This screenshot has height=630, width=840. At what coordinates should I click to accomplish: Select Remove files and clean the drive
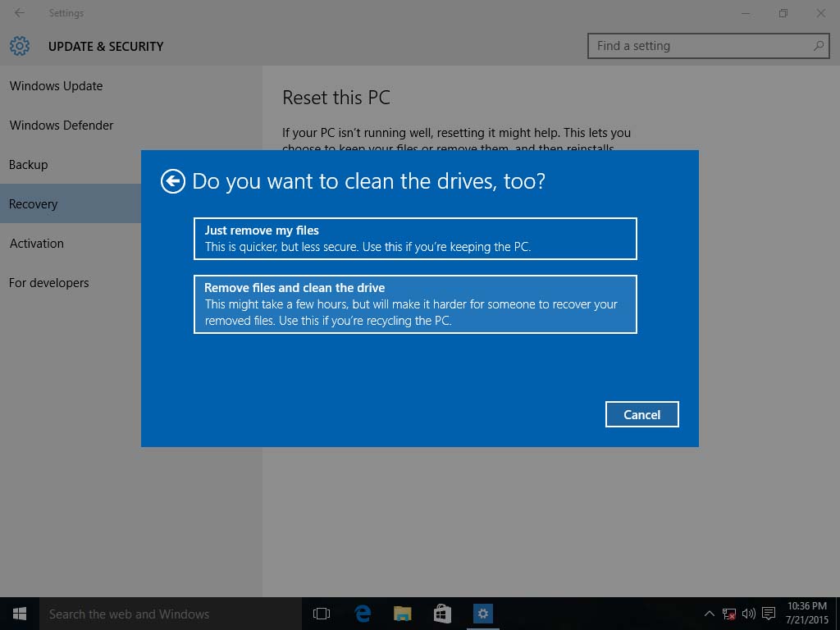point(415,304)
